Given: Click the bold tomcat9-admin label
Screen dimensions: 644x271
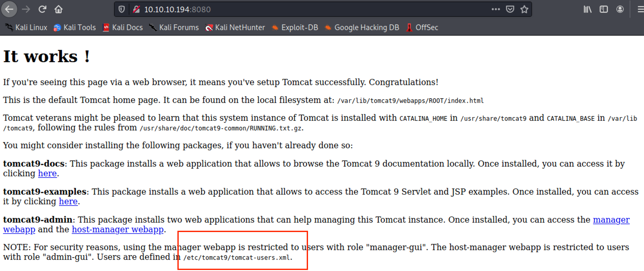Looking at the screenshot, I should point(38,220).
